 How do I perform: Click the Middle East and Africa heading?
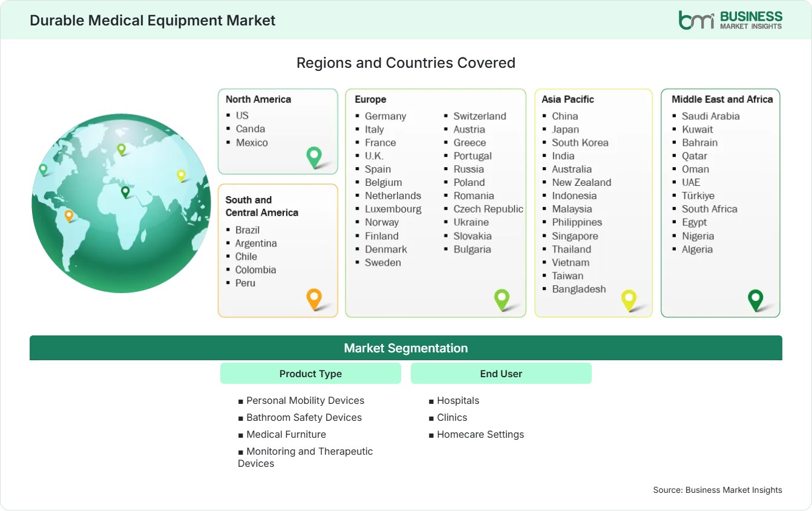coord(722,99)
